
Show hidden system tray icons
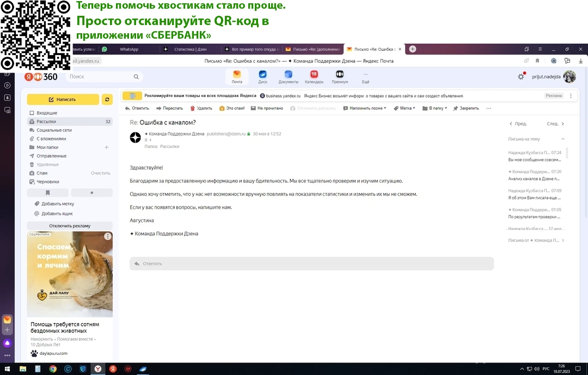coord(522,369)
